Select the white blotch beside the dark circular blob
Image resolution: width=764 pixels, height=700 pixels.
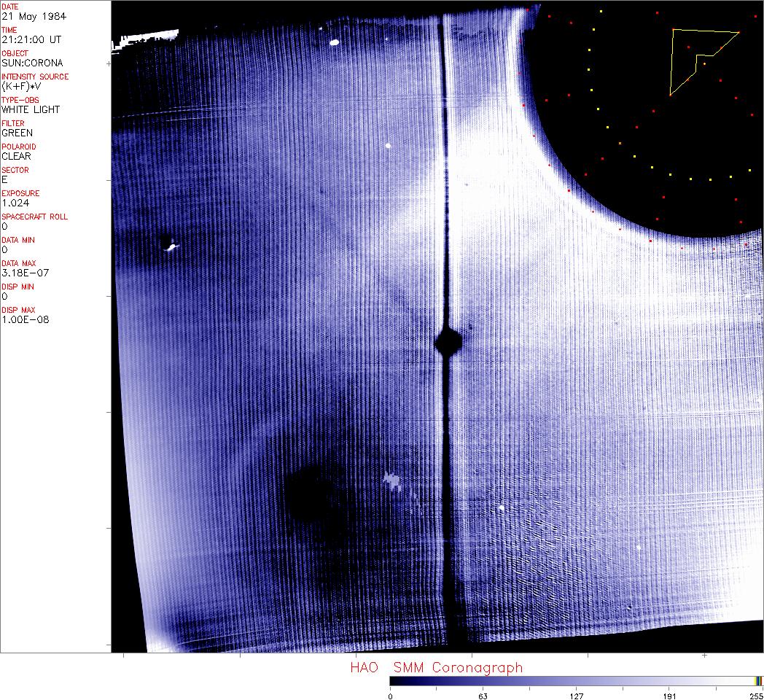(x=392, y=481)
